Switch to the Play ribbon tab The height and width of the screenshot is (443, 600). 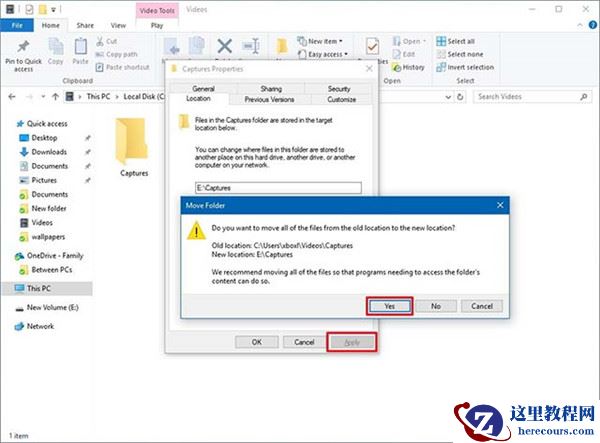[x=157, y=25]
